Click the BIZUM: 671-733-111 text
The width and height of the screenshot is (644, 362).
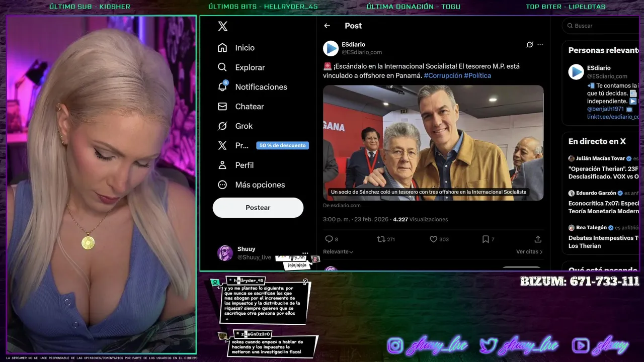point(580,282)
